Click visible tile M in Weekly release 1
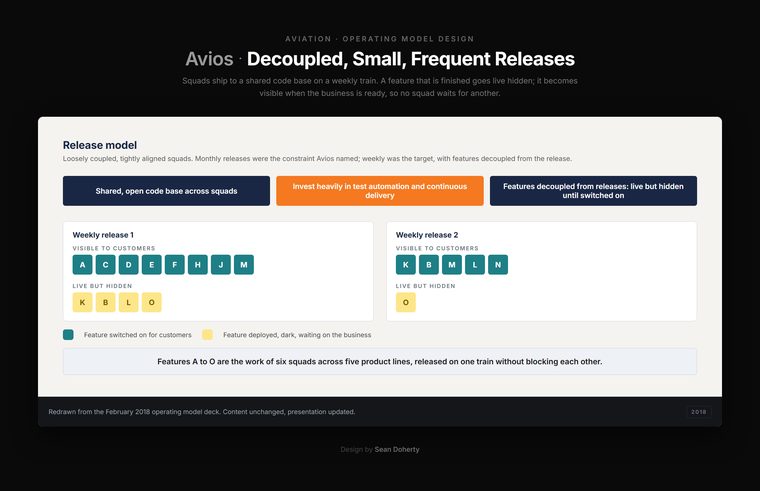The height and width of the screenshot is (491, 760). point(244,265)
